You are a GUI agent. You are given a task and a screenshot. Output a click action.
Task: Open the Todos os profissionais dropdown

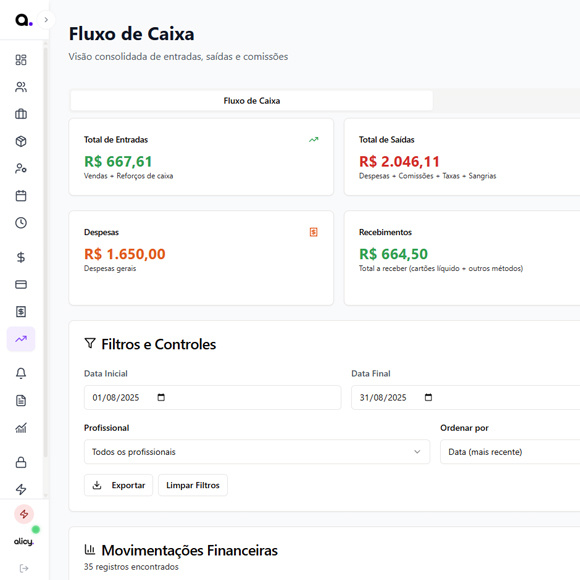click(x=257, y=452)
